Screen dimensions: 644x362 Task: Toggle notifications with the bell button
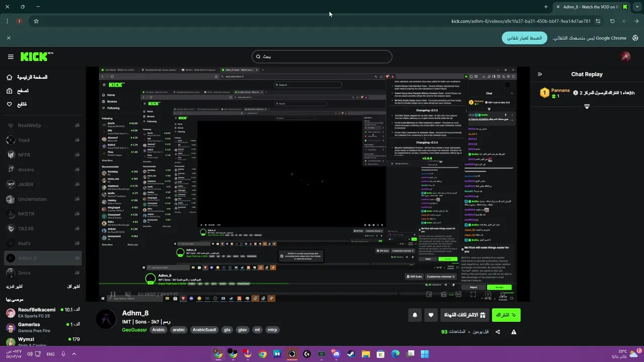[415, 315]
